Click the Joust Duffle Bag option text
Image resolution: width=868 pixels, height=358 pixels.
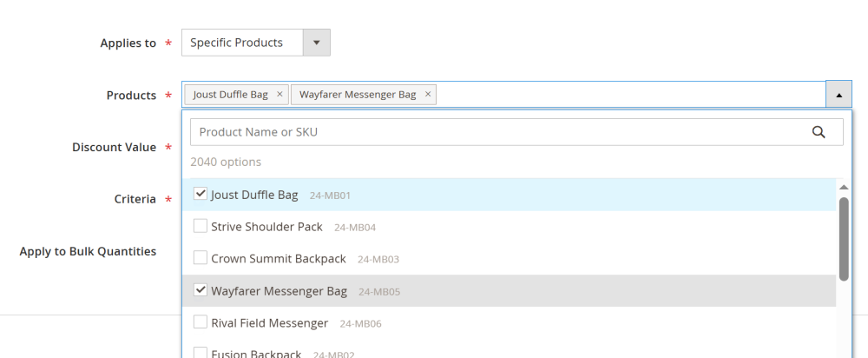click(254, 195)
